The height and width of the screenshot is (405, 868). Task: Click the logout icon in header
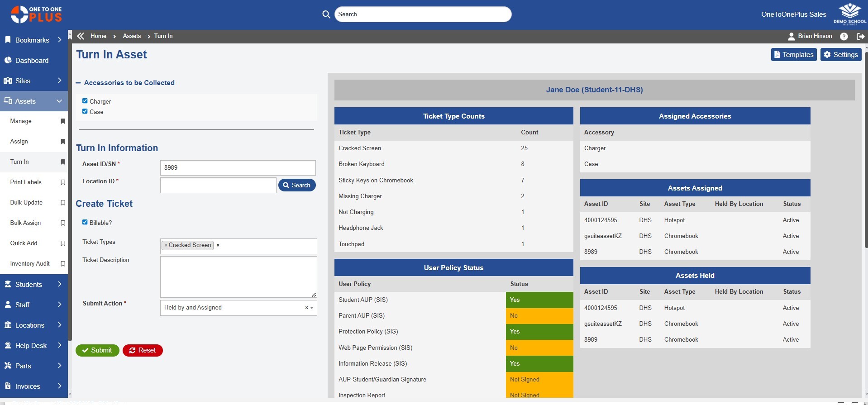pos(860,37)
